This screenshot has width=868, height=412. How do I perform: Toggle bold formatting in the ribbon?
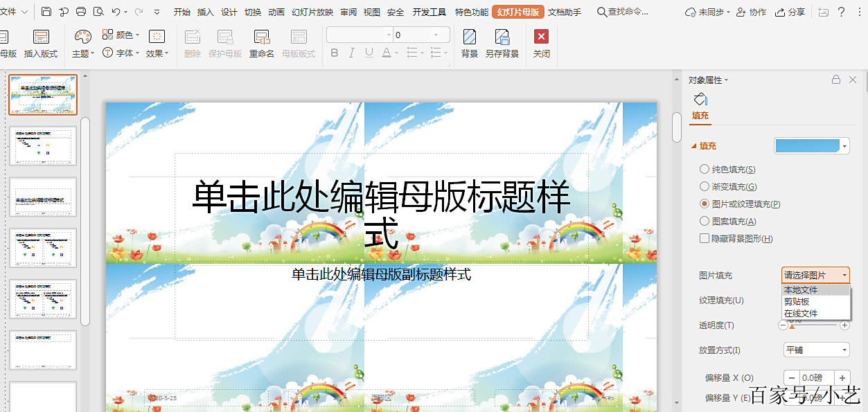[x=335, y=52]
